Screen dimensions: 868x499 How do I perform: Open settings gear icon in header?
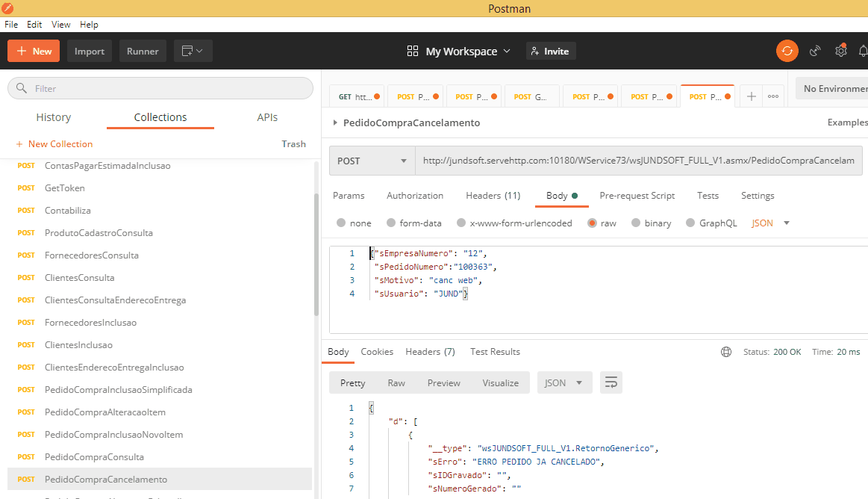click(840, 51)
